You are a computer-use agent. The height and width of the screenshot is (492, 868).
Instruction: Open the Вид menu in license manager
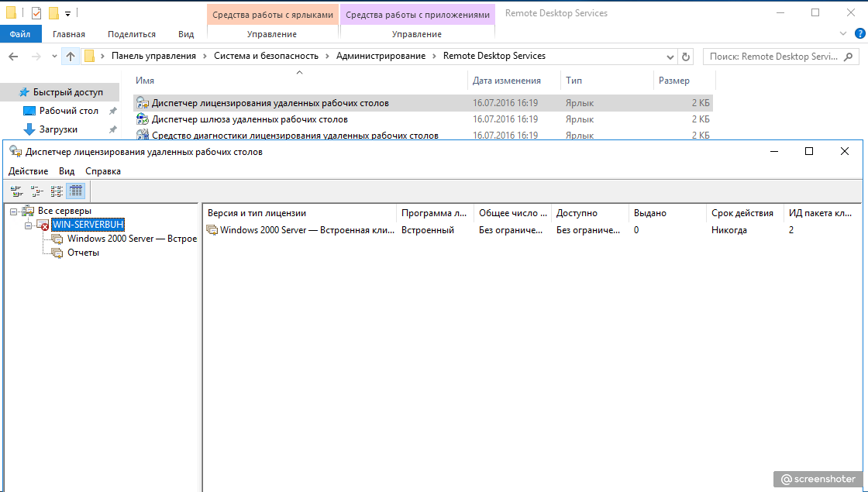(67, 171)
